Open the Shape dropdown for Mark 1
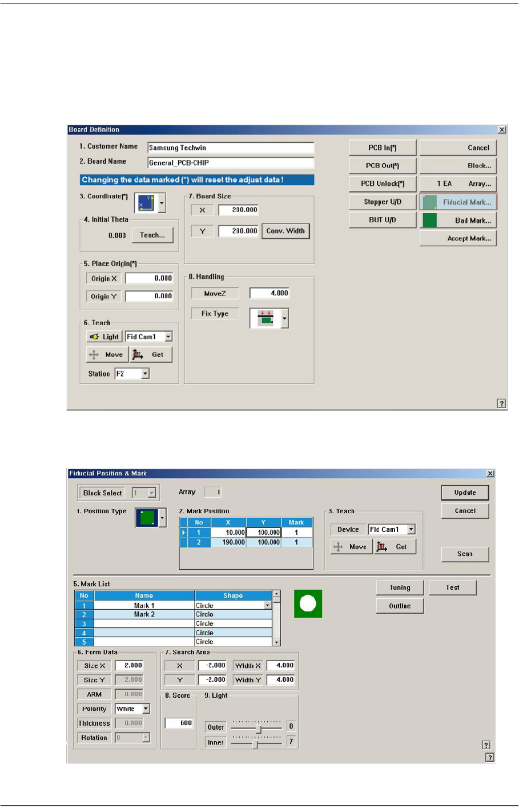Viewport: 519px width, 812px height. click(267, 605)
